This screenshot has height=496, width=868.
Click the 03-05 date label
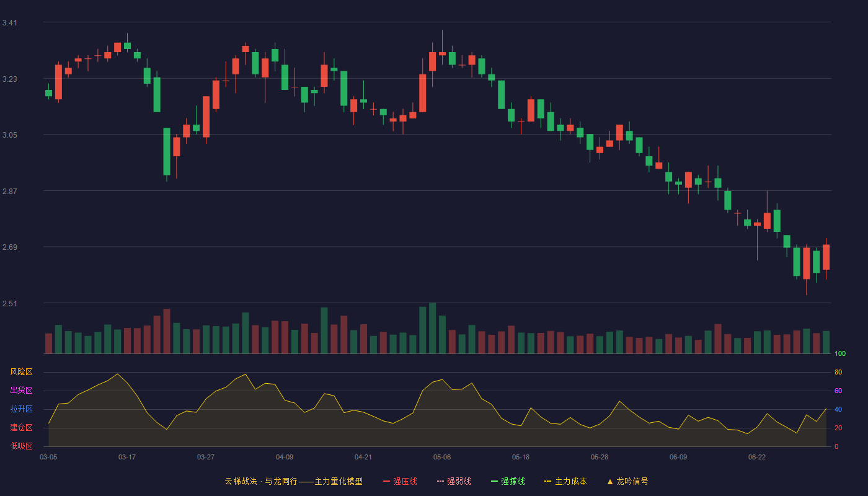point(48,457)
